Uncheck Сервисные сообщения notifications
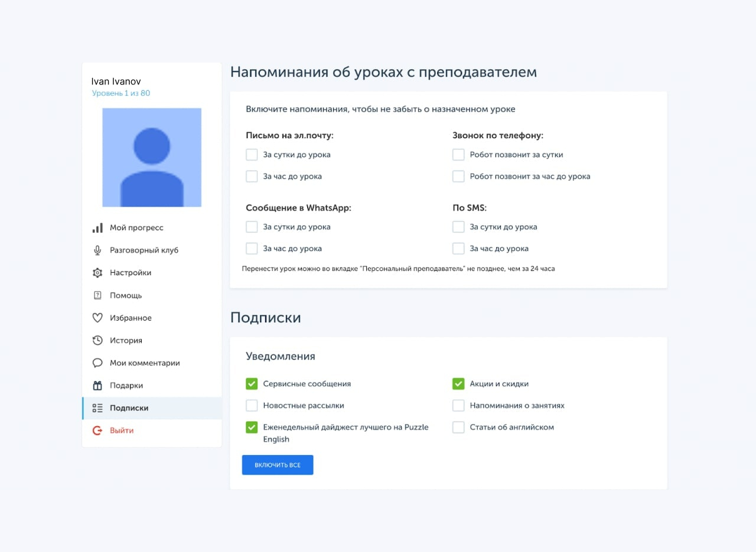This screenshot has height=552, width=756. (252, 384)
